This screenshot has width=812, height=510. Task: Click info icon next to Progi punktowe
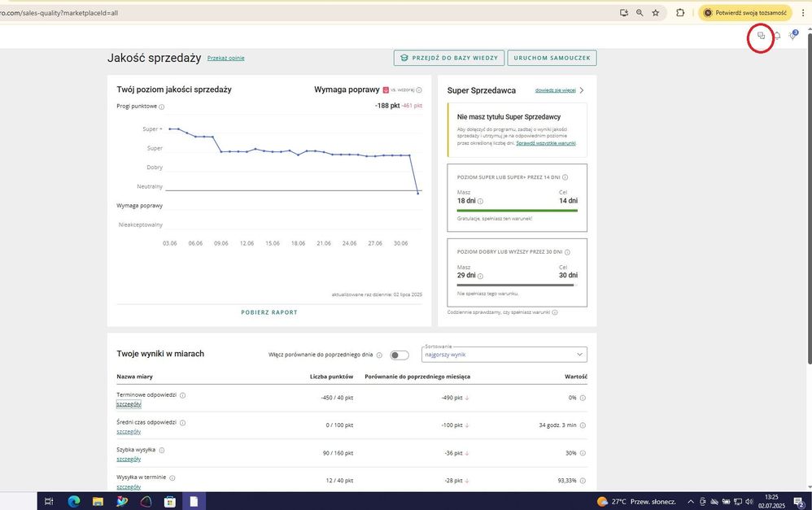tap(162, 107)
